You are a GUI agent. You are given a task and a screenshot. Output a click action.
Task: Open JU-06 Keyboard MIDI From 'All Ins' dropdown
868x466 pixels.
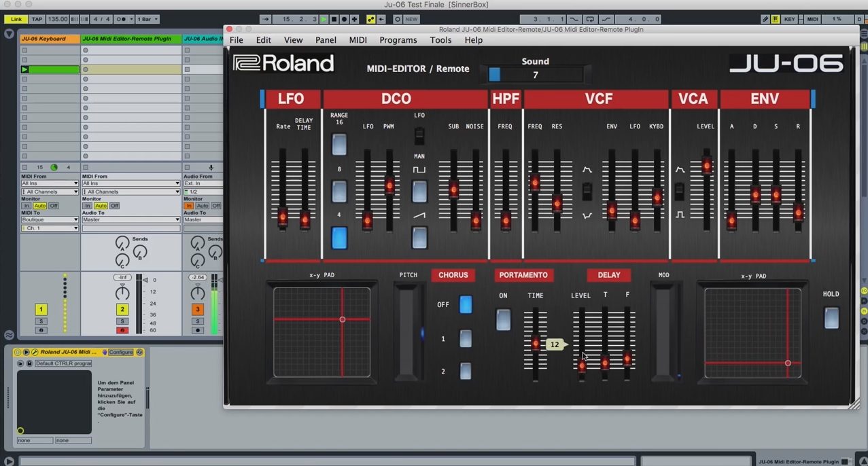point(50,183)
